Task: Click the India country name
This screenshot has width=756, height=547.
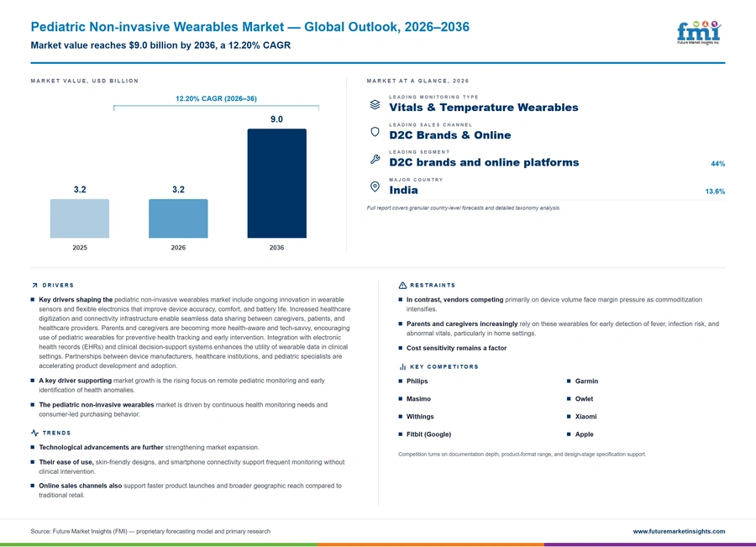Action: click(403, 190)
